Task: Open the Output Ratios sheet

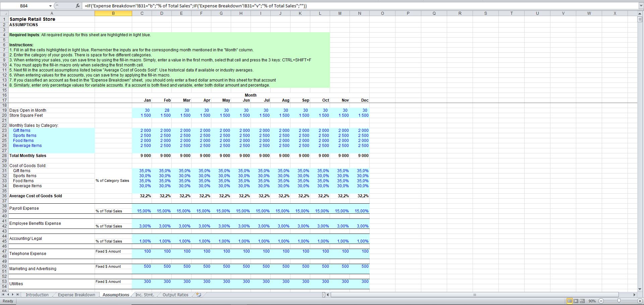Action: tap(175, 295)
